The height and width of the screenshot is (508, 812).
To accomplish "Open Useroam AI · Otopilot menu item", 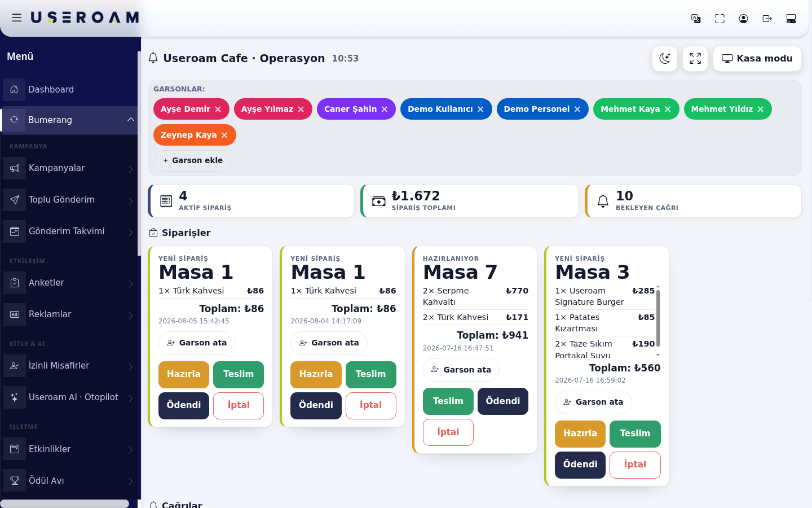I will click(x=69, y=397).
